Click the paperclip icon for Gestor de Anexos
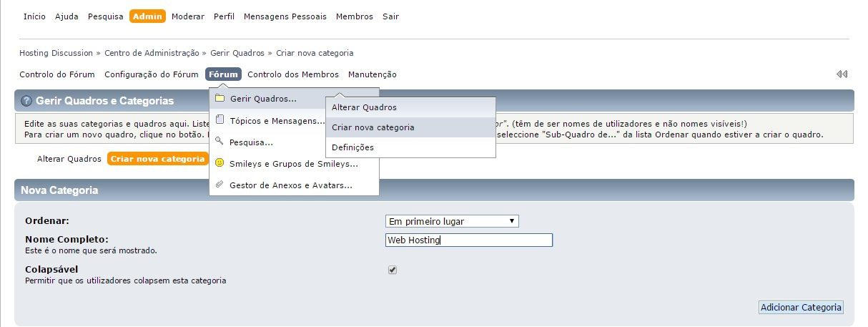The height and width of the screenshot is (327, 868). coord(220,185)
